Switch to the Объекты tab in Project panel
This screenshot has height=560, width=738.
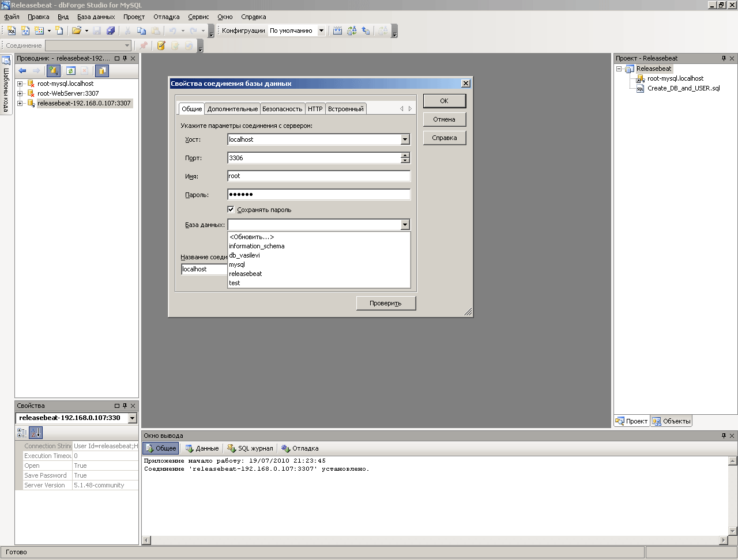(671, 421)
